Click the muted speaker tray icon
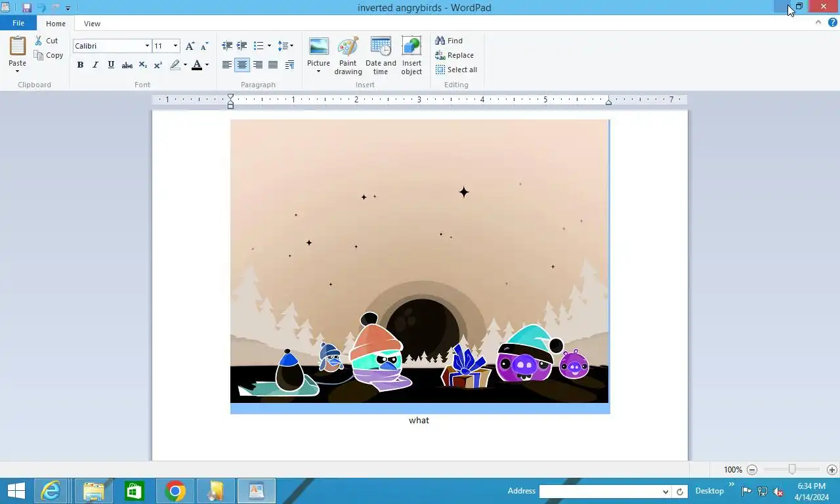Image resolution: width=840 pixels, height=504 pixels. [x=778, y=492]
